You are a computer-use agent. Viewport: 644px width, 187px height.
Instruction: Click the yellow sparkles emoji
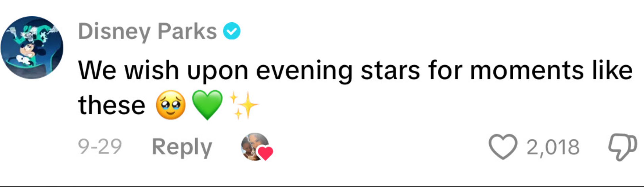(244, 106)
